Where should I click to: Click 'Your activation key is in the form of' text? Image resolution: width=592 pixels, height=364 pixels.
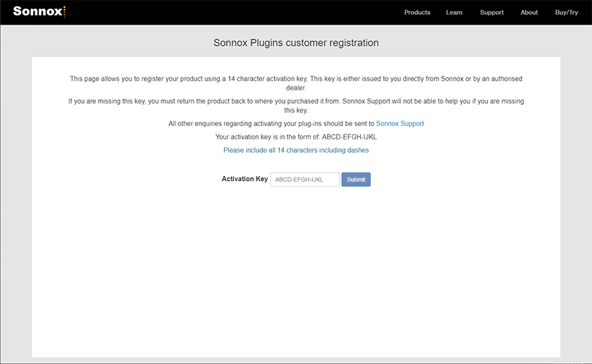pyautogui.click(x=296, y=137)
